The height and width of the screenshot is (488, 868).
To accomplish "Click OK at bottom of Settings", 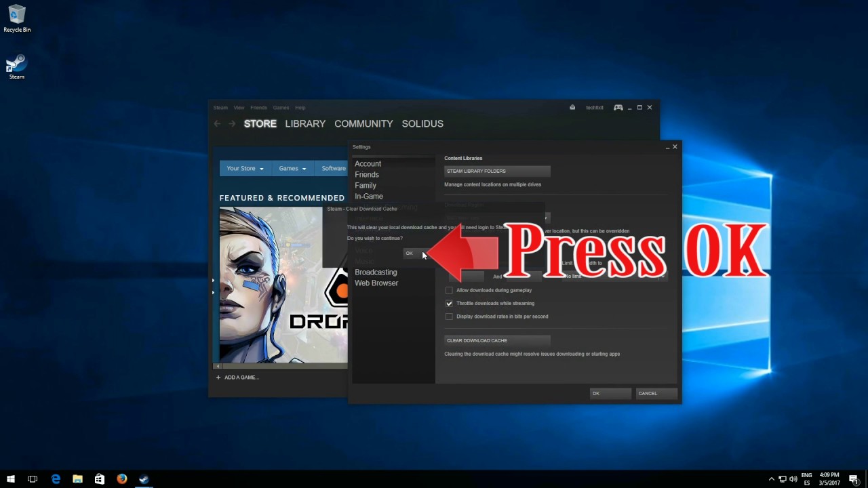I will coord(610,393).
